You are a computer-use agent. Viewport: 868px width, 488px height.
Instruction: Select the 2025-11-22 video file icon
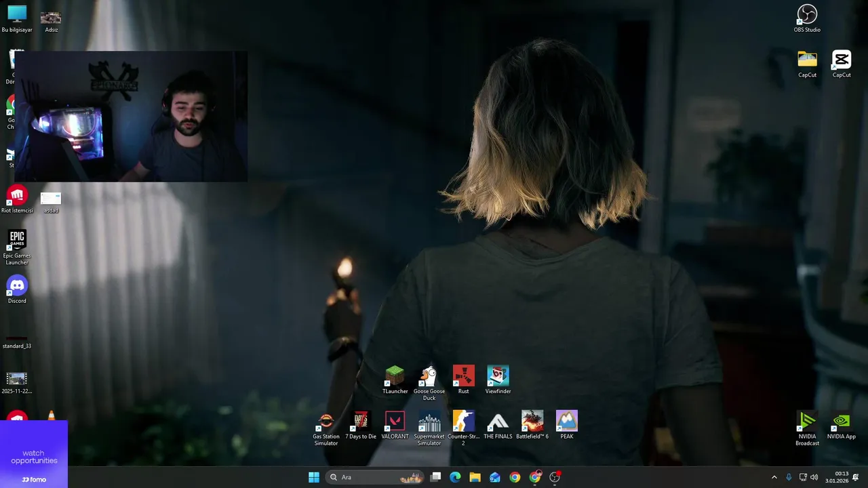tap(17, 383)
